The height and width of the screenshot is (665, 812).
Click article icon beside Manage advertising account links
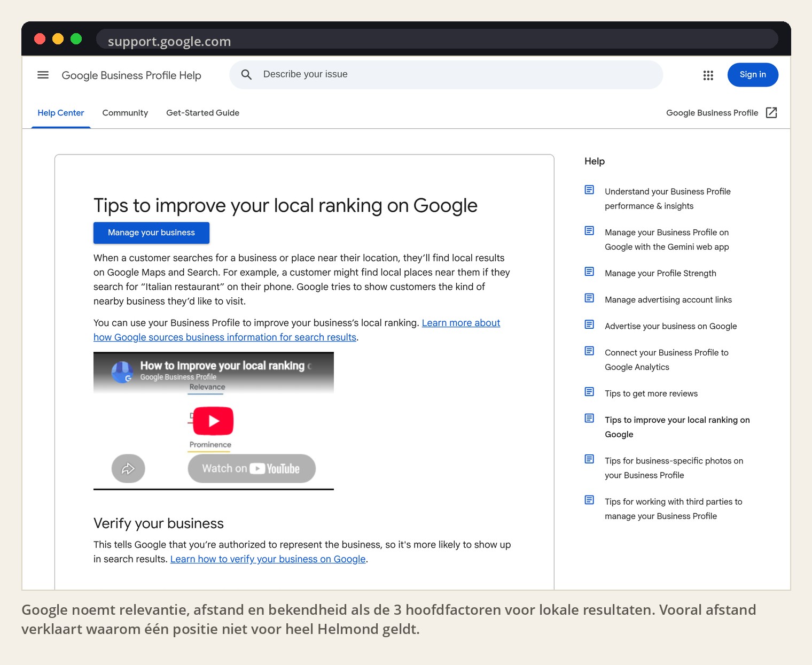click(x=589, y=298)
